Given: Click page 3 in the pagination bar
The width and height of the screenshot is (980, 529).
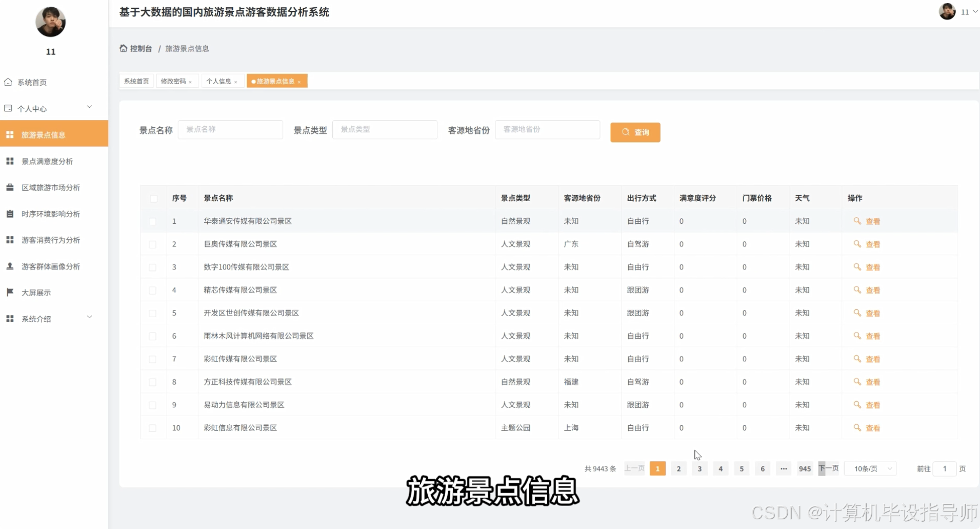Looking at the screenshot, I should coord(699,468).
